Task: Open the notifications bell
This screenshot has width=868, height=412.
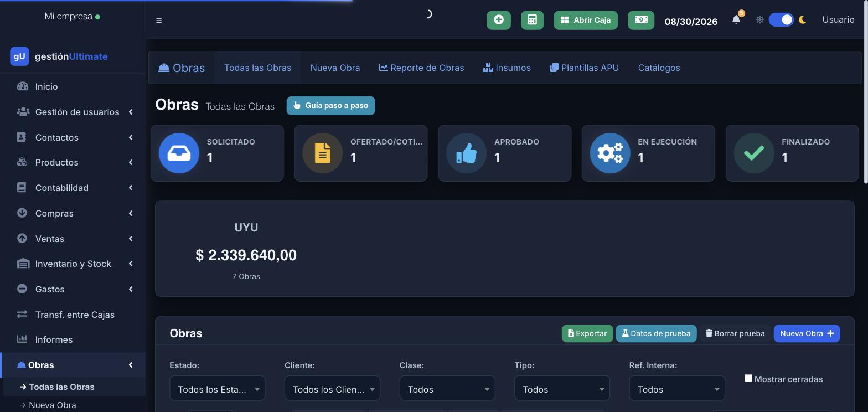Action: (736, 19)
